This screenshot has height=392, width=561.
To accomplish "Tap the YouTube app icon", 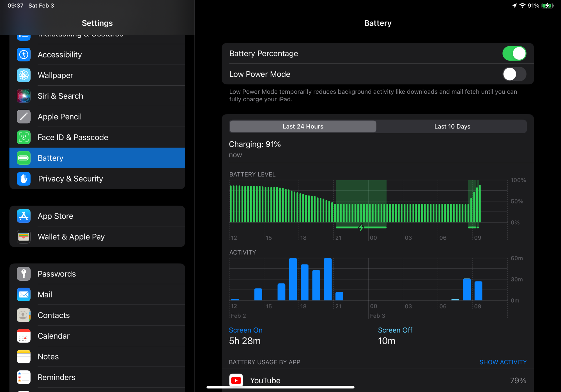I will tap(236, 380).
